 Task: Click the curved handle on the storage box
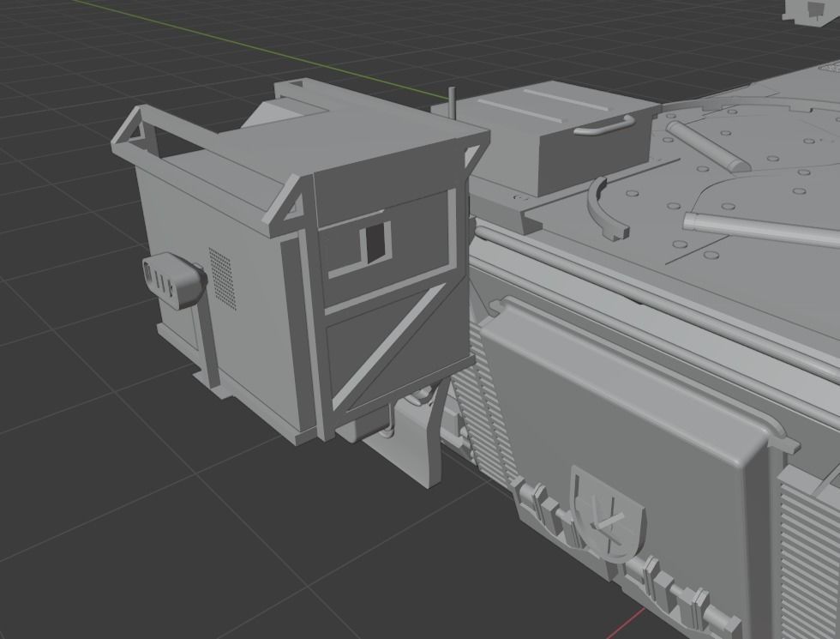point(603,126)
